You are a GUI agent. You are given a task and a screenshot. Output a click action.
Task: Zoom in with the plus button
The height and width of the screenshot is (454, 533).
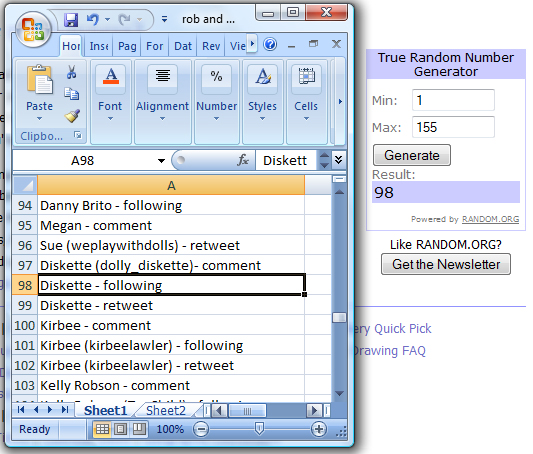(319, 429)
